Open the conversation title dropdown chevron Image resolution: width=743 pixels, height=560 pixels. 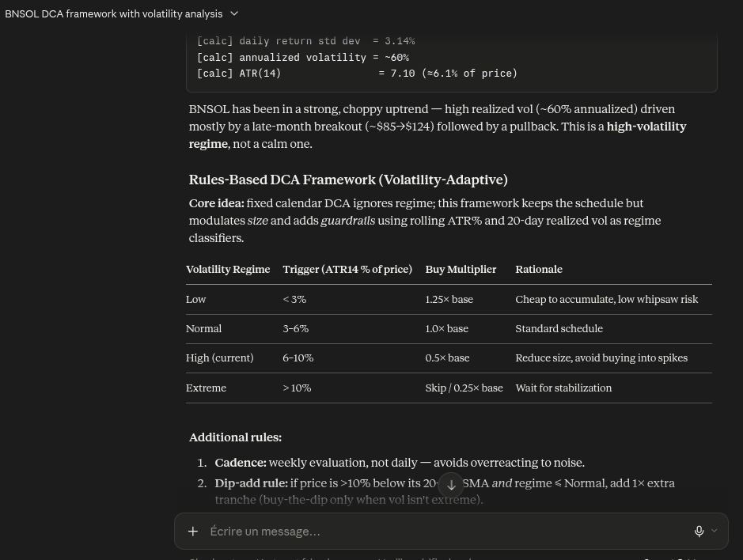click(234, 13)
